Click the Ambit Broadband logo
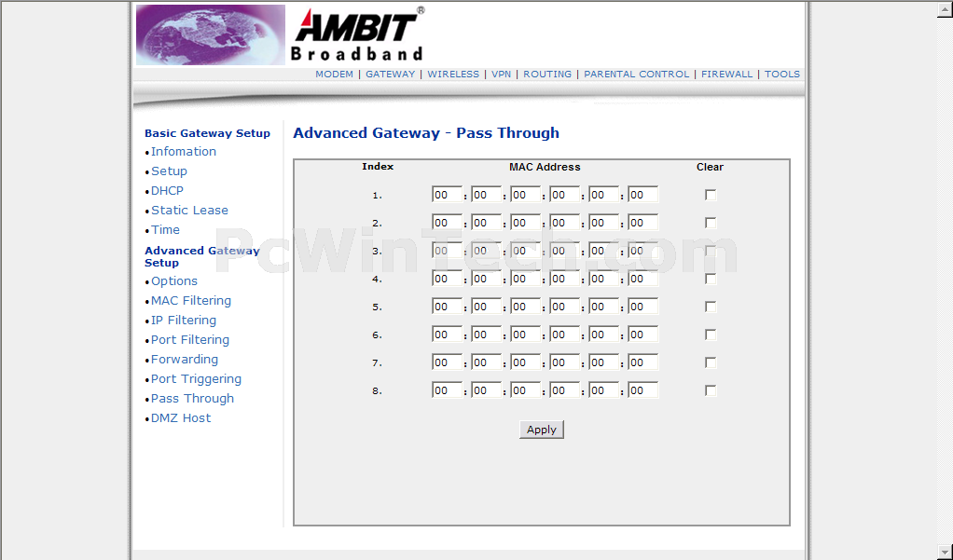 point(357,34)
